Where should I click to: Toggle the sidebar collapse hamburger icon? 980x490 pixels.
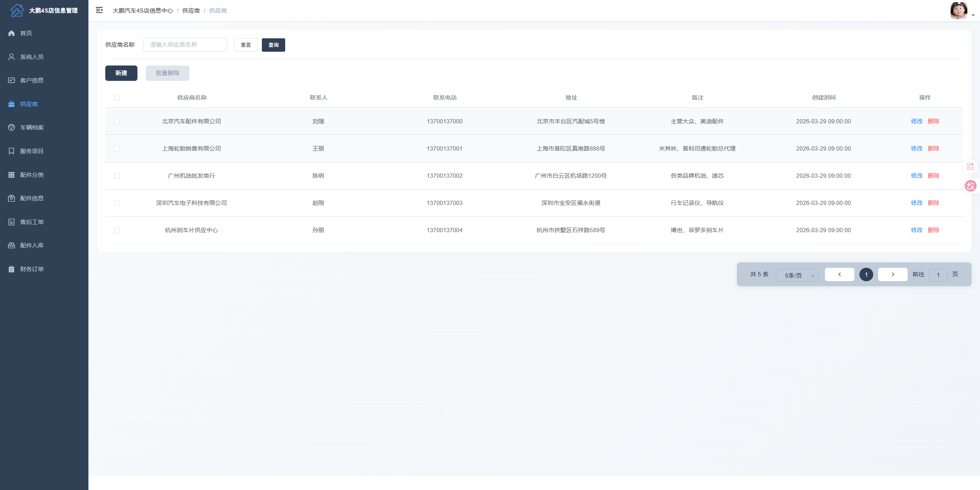99,10
